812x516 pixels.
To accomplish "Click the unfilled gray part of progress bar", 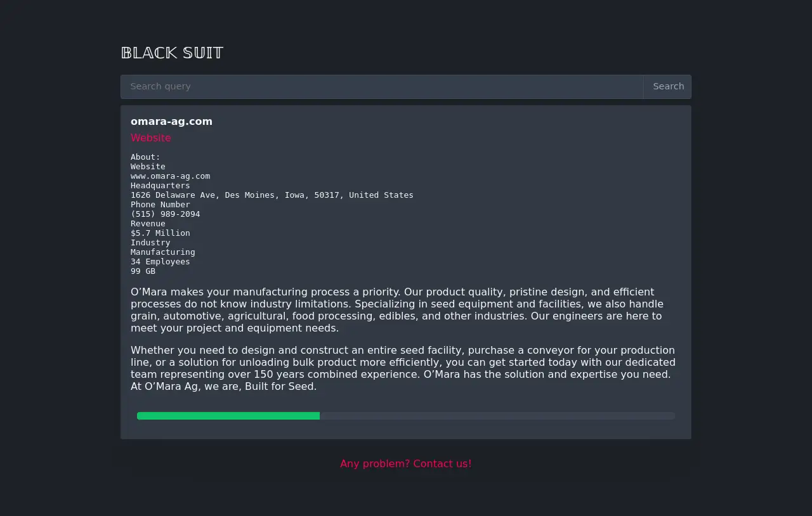I will coord(497,416).
